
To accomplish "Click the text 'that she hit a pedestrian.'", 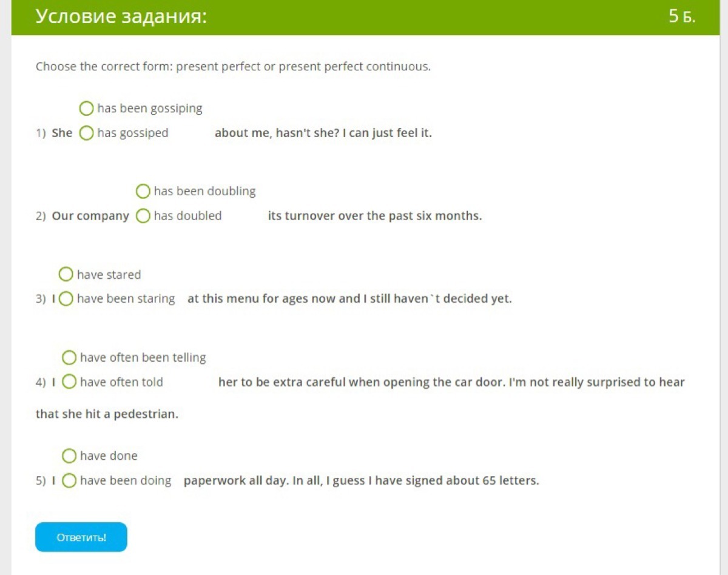I will click(x=107, y=414).
